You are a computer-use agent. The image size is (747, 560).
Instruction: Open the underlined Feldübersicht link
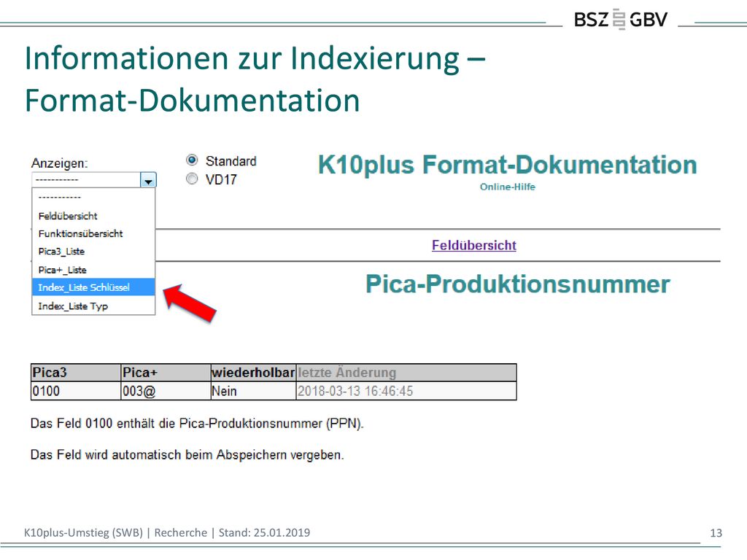pos(474,245)
